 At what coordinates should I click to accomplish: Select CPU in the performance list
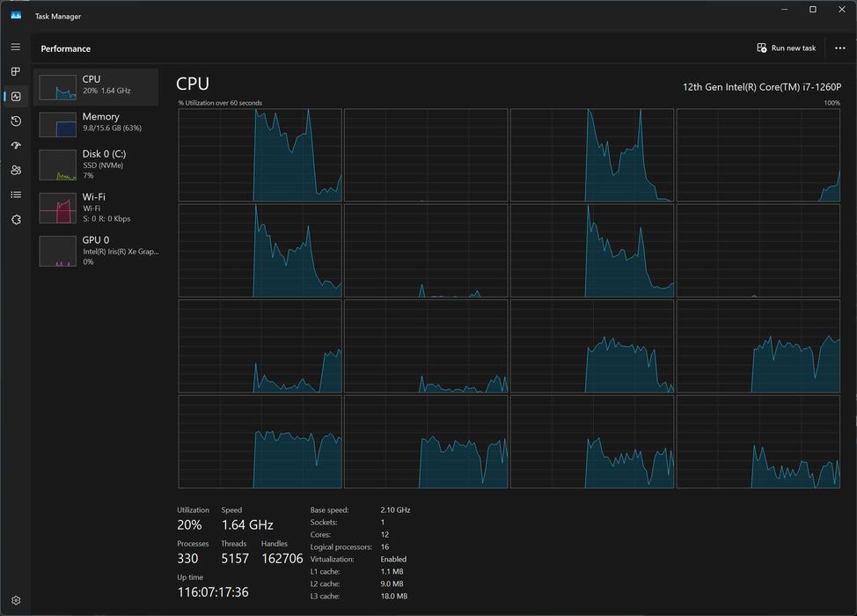tap(96, 87)
